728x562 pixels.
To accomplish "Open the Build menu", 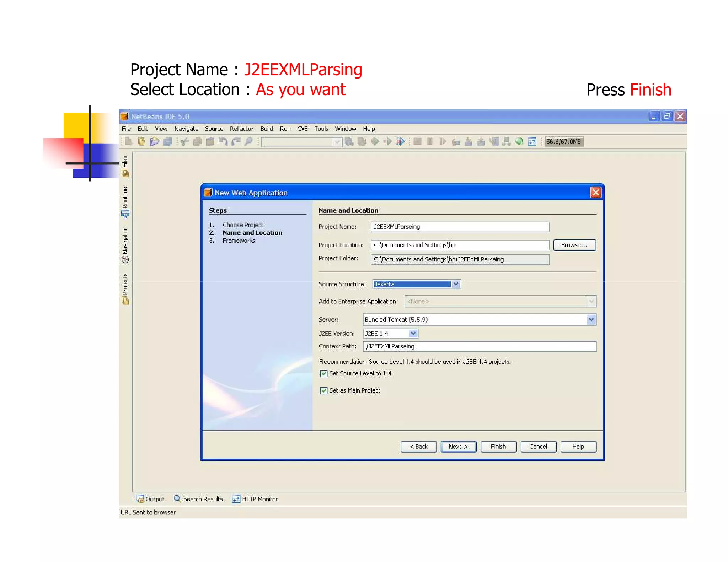I will tap(267, 129).
